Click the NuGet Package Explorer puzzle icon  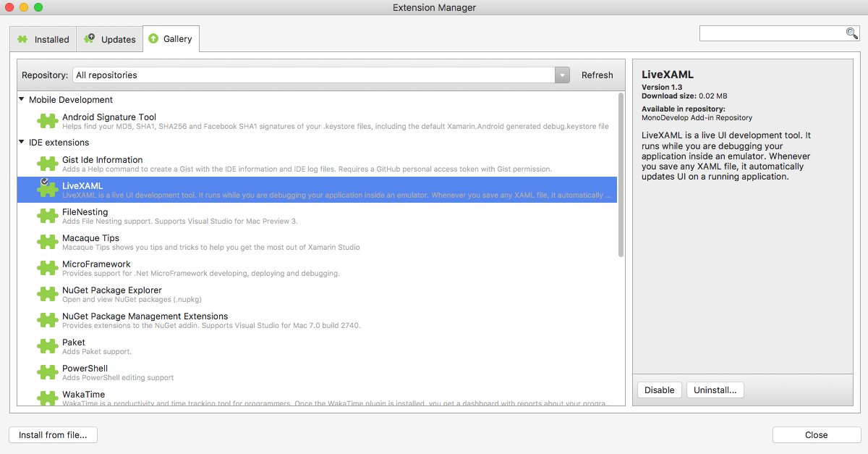click(48, 294)
